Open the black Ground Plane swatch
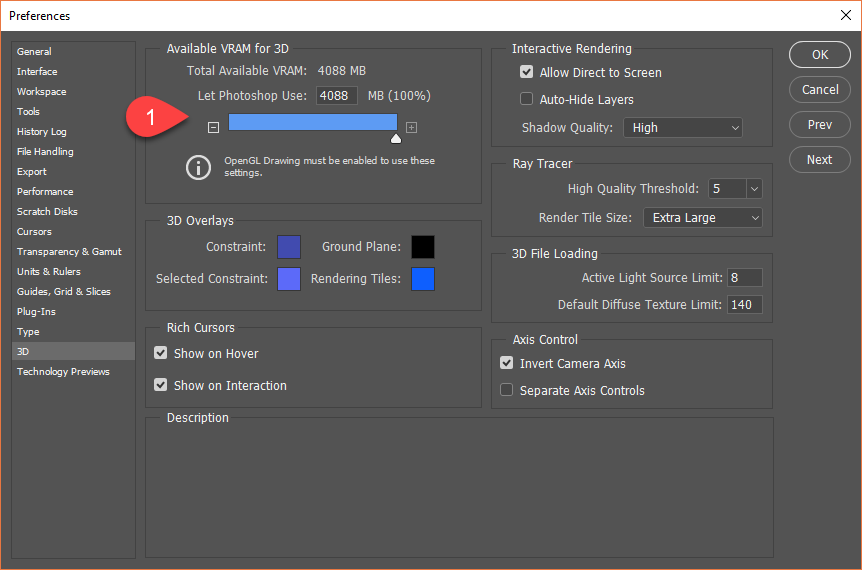 pos(423,247)
